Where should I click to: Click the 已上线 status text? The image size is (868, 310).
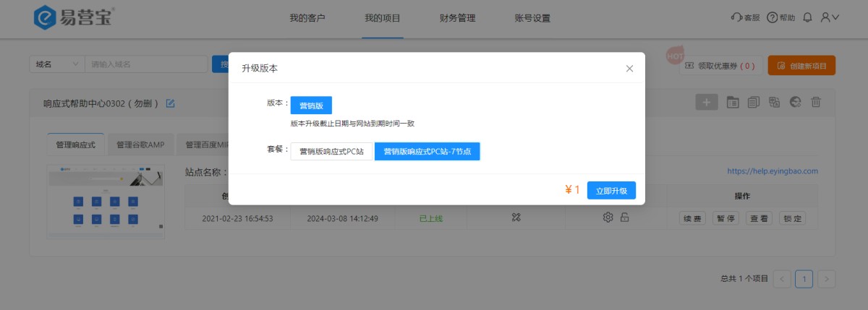tap(430, 218)
